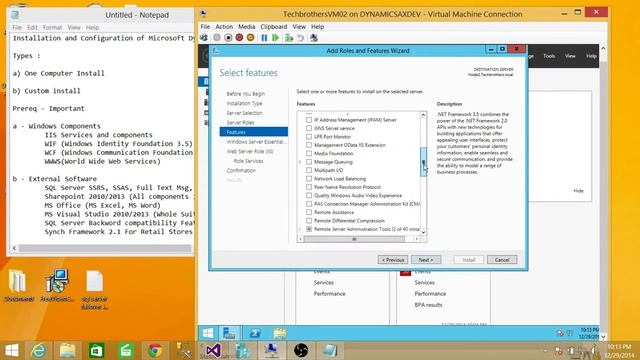Check Network Load Balancing feature
Viewport: 640px width, 360px height.
tap(309, 179)
